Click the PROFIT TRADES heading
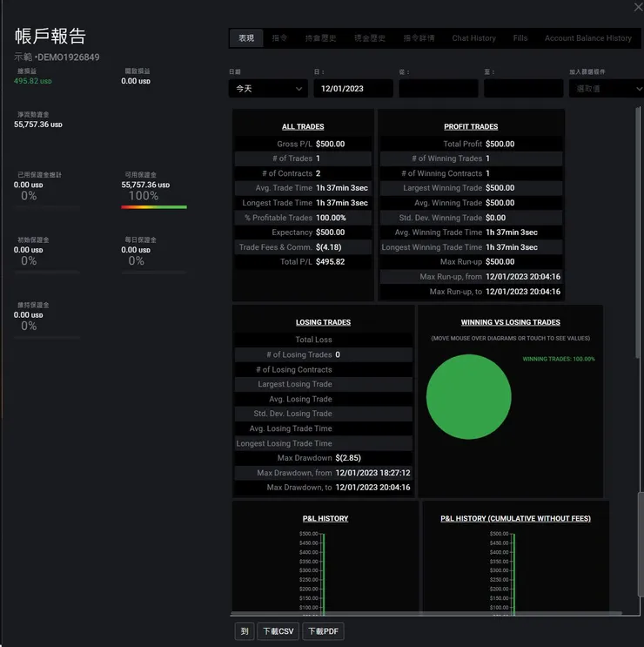644x647 pixels. [471, 126]
